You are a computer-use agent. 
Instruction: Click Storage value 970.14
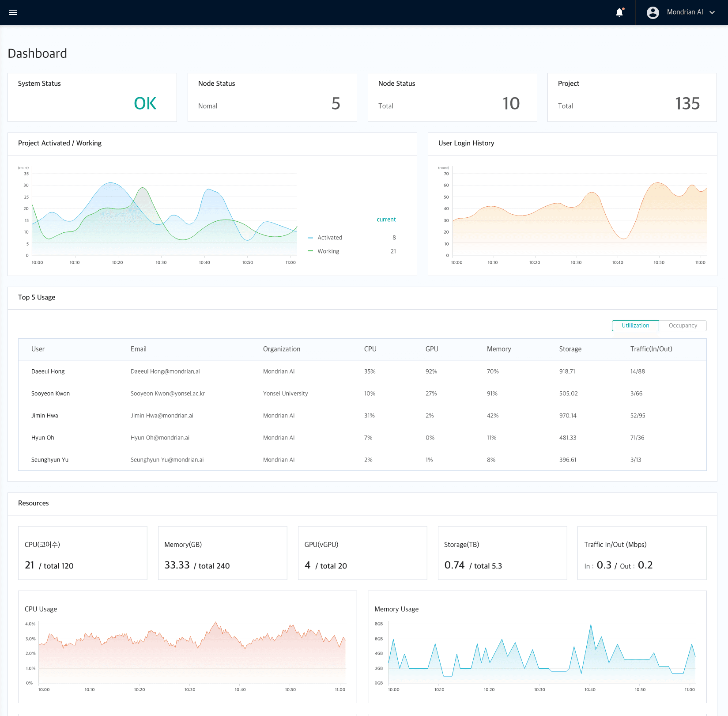[x=568, y=416]
